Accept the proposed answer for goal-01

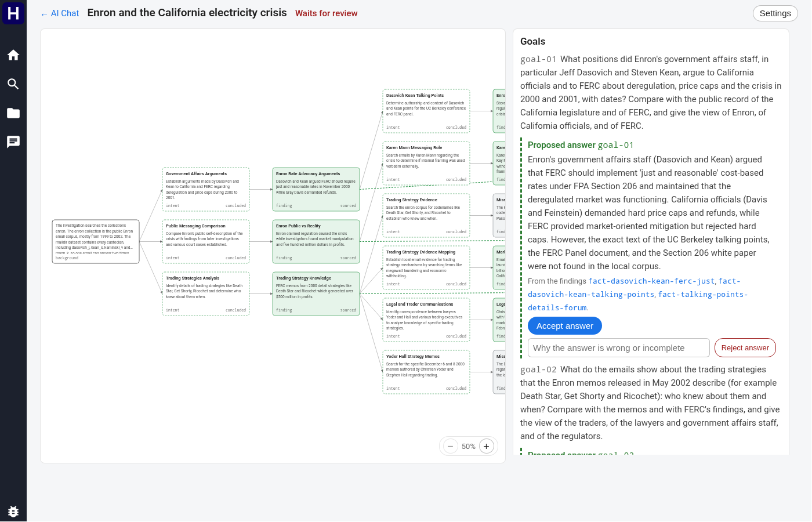pyautogui.click(x=565, y=326)
